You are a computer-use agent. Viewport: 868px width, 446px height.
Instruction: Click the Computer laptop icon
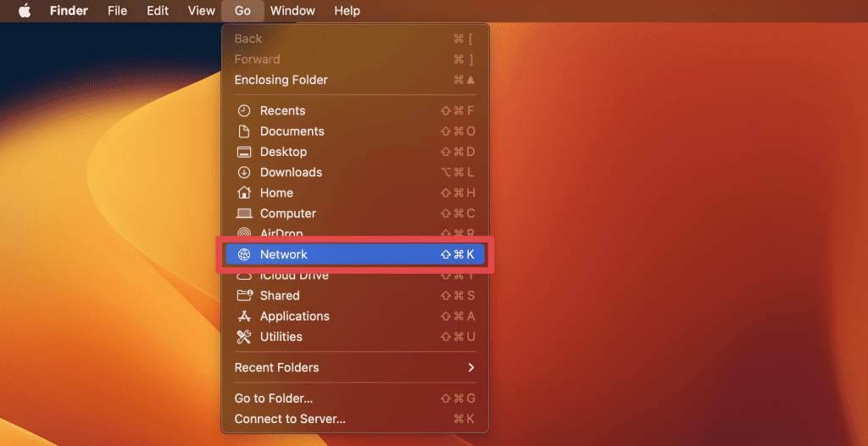coord(244,214)
